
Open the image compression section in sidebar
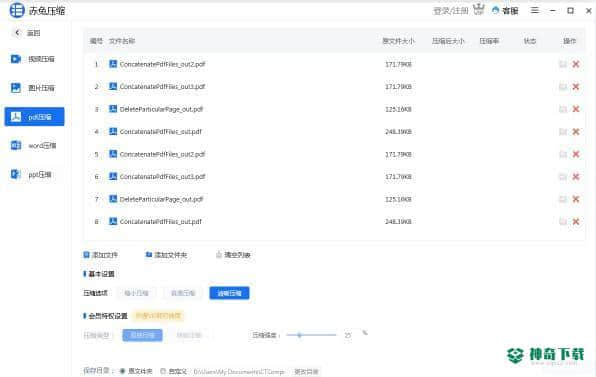[33, 88]
